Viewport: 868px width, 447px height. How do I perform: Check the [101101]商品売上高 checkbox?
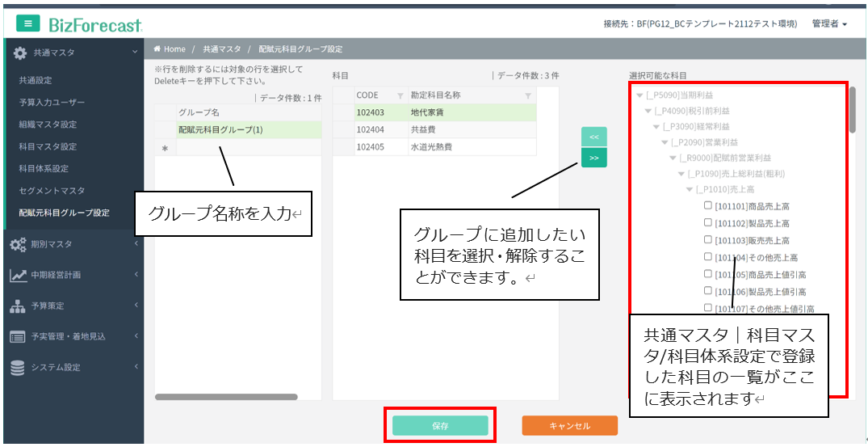(708, 206)
